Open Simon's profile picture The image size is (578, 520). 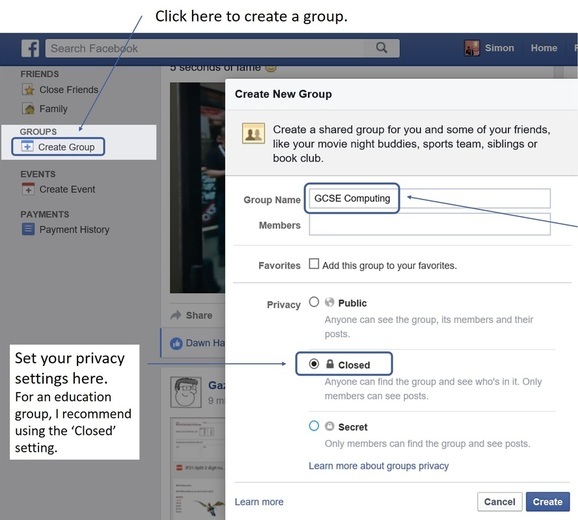tap(471, 48)
